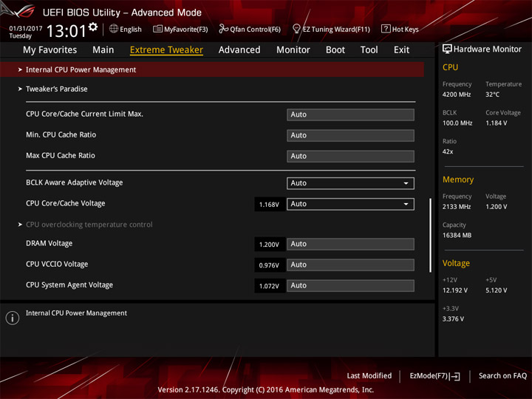
Task: Click the CPU Core/Cache Voltage label
Action: click(66, 203)
